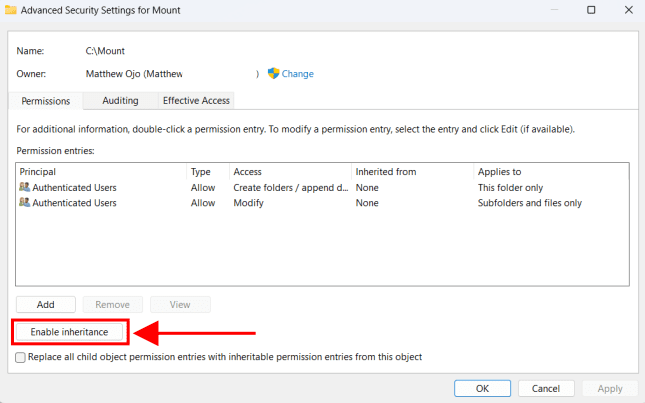645x403 pixels.
Task: Sort entries by Principal column header
Action: [x=100, y=172]
